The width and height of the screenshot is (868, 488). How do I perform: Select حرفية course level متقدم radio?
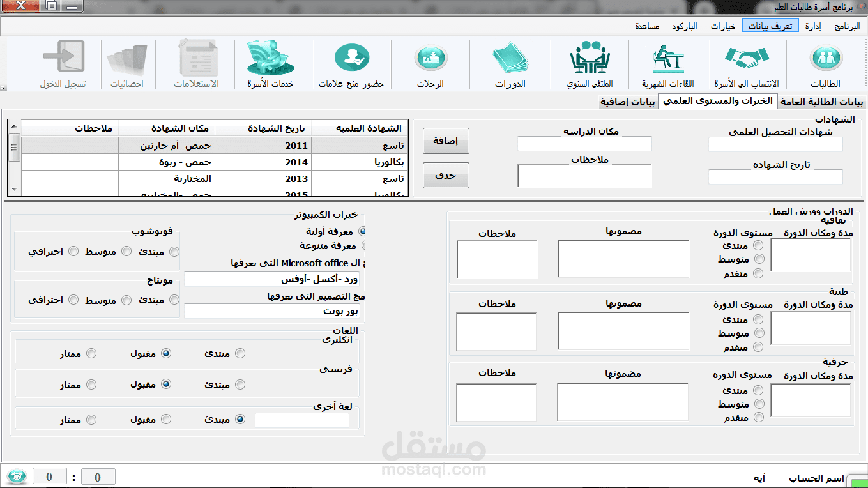point(759,417)
